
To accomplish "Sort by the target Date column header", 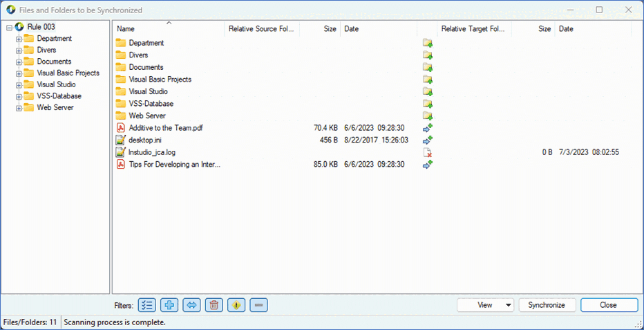I will pyautogui.click(x=593, y=29).
